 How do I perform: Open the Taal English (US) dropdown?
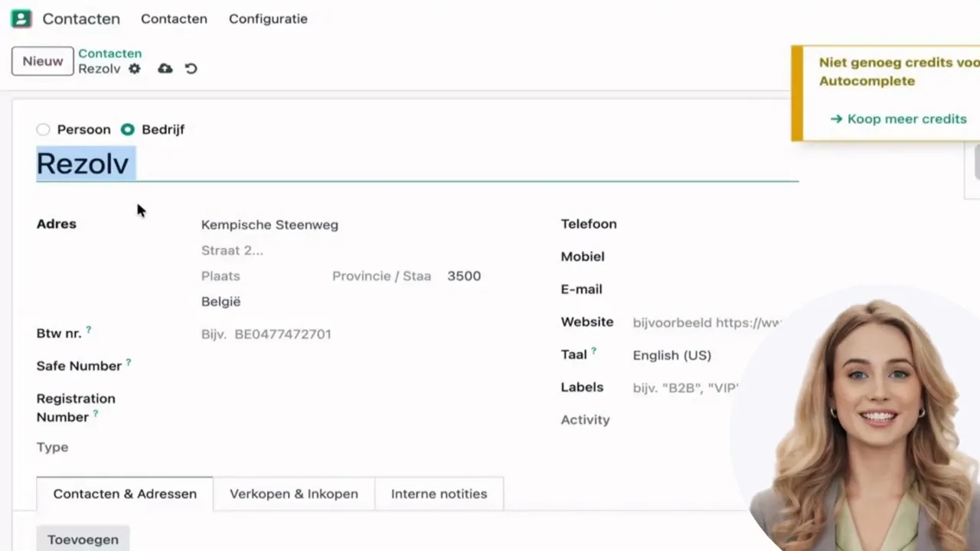pos(672,355)
